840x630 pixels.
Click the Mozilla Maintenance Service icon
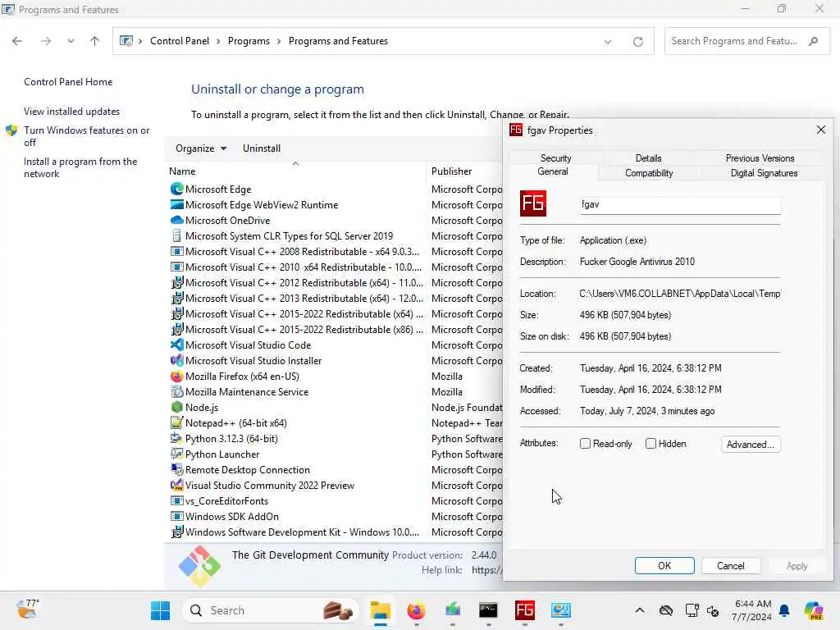pyautogui.click(x=177, y=391)
